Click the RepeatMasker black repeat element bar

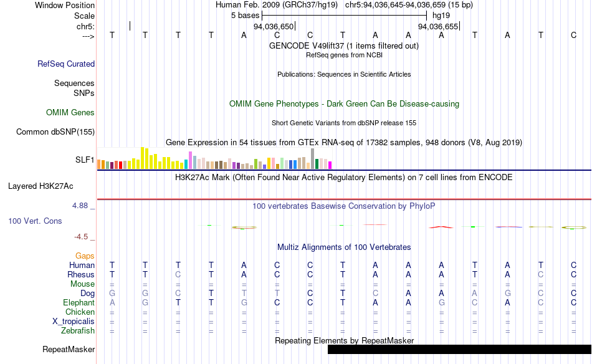click(459, 349)
